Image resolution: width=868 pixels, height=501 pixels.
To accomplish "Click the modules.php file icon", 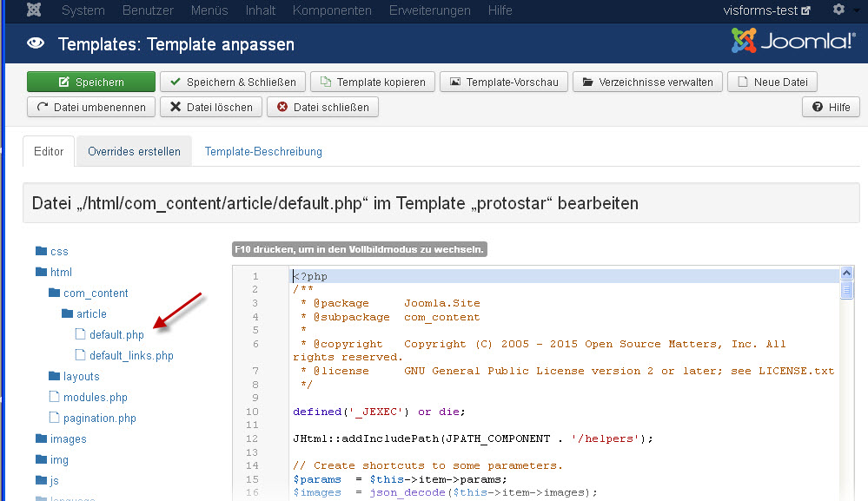I will pos(54,397).
